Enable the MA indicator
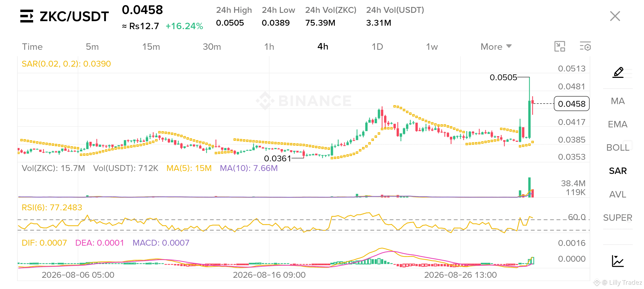Screen dimensions: 644x289 click(x=618, y=101)
